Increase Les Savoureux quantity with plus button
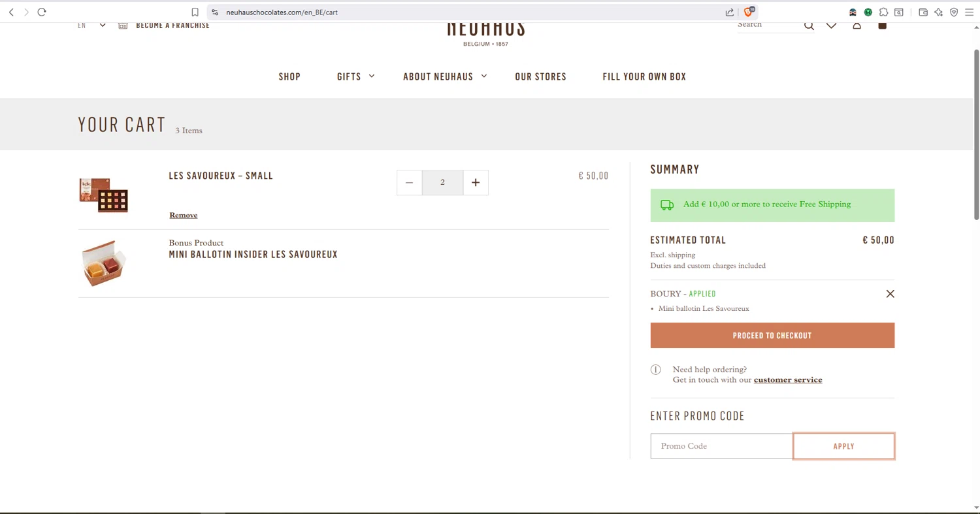The width and height of the screenshot is (980, 514). [x=476, y=183]
